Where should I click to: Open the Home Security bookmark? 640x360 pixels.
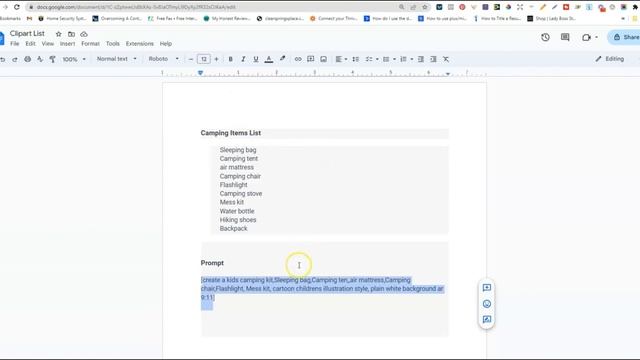click(x=62, y=18)
